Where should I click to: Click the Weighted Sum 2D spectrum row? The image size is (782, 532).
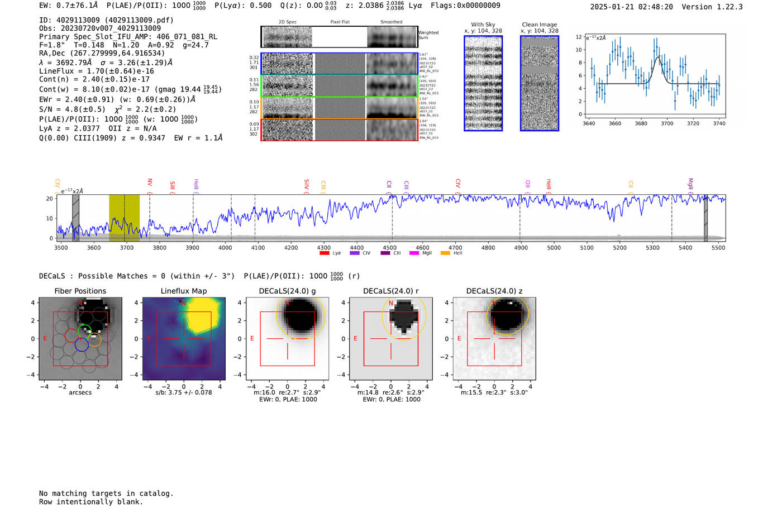coord(339,37)
